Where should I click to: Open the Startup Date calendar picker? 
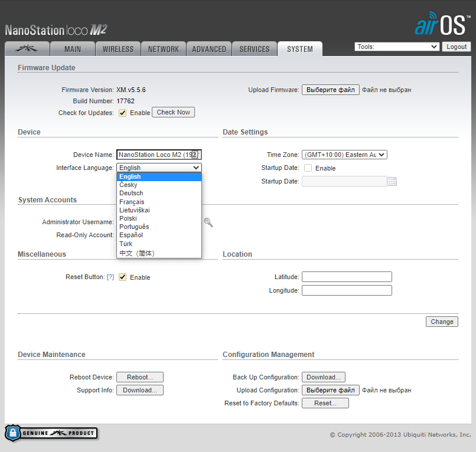tap(392, 181)
